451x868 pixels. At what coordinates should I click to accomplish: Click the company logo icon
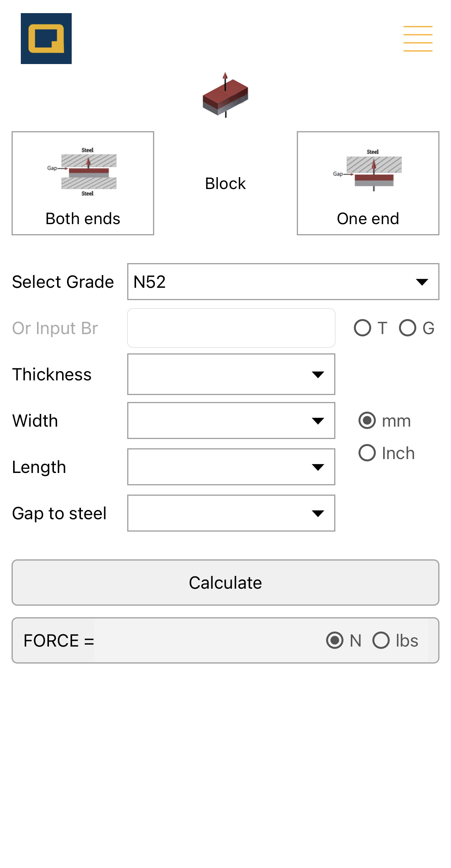[x=46, y=39]
